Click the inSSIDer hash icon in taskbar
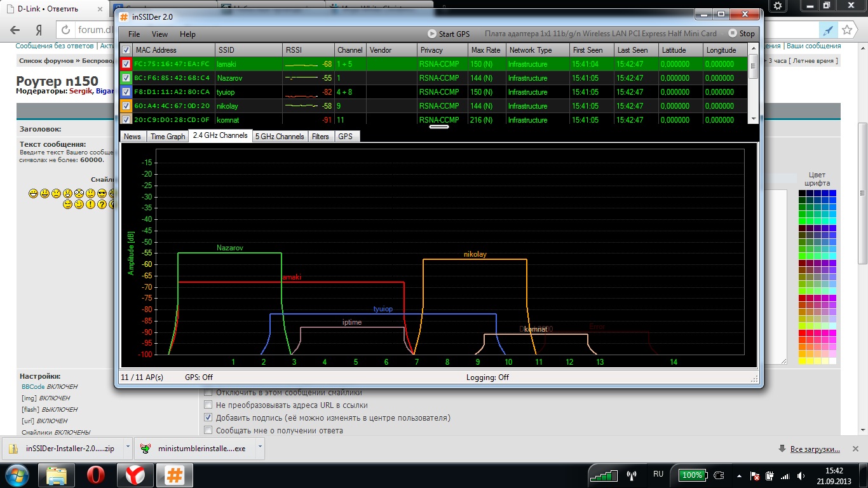 [x=174, y=475]
